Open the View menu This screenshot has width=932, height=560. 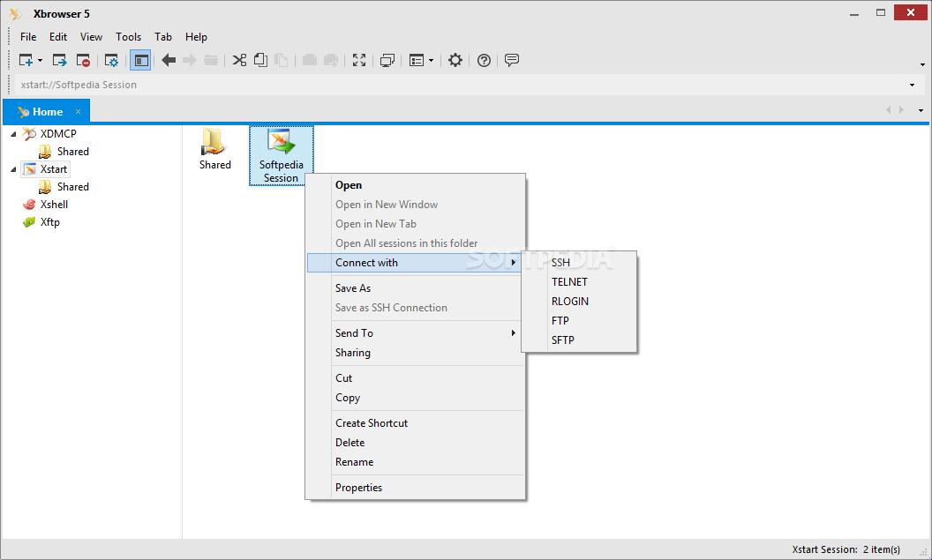coord(91,37)
